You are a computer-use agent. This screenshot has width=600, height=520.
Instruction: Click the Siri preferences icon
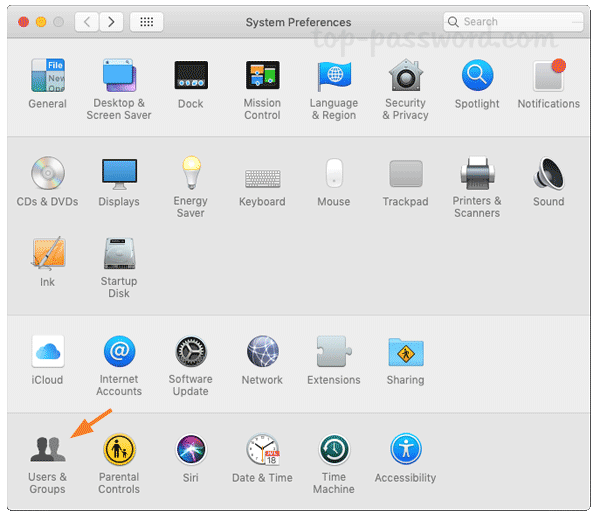click(x=190, y=450)
